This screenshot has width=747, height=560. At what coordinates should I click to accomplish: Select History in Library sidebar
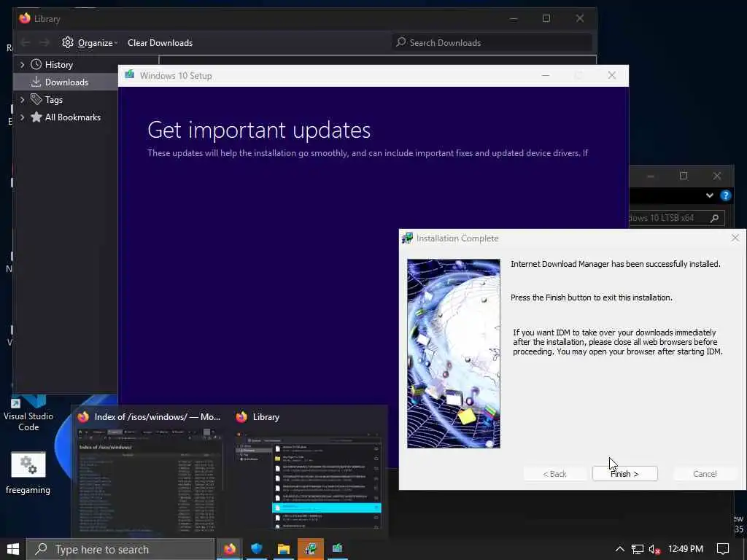(x=58, y=65)
